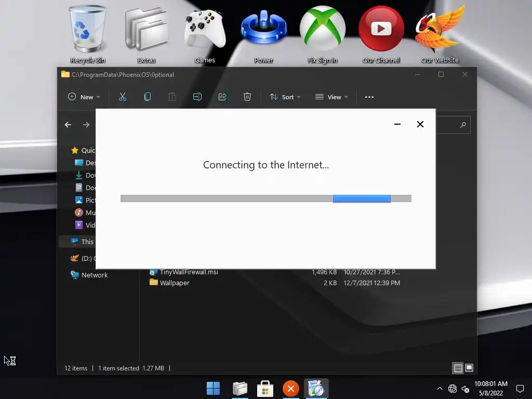This screenshot has height=399, width=532.
Task: Open the Our Channel shortcut
Action: coord(381,34)
